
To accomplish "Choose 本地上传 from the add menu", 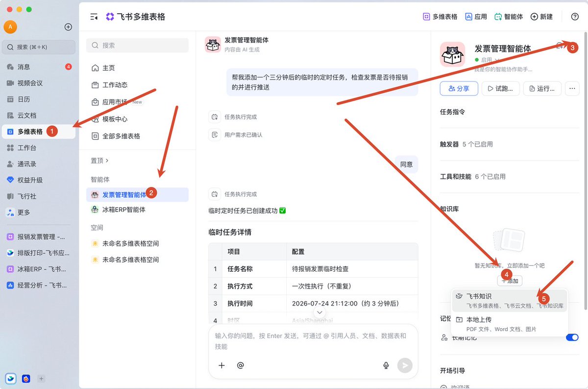I will (509, 324).
